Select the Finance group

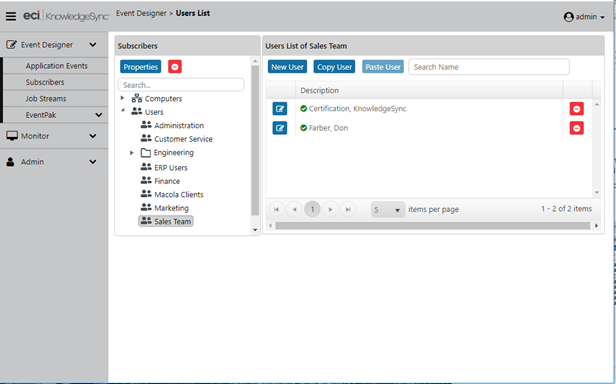pos(167,181)
